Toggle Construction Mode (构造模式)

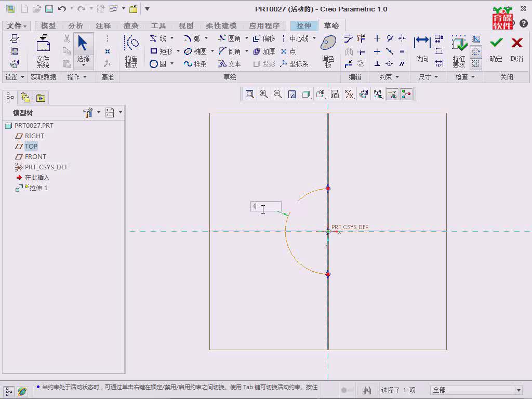(131, 51)
